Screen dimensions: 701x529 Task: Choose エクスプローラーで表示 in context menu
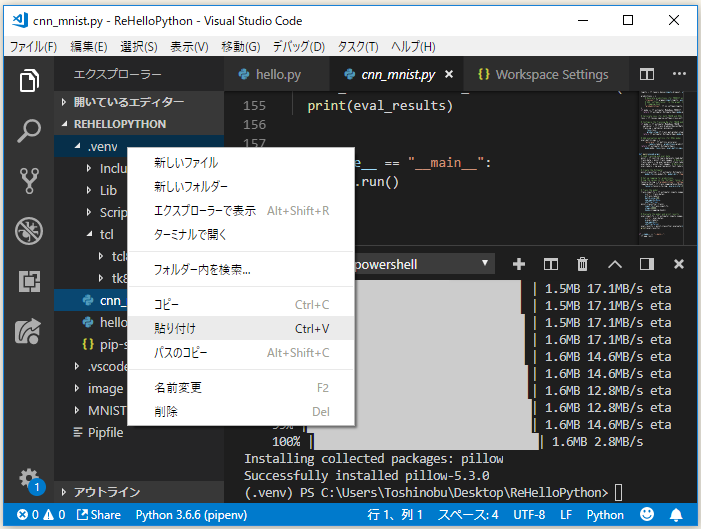point(241,211)
